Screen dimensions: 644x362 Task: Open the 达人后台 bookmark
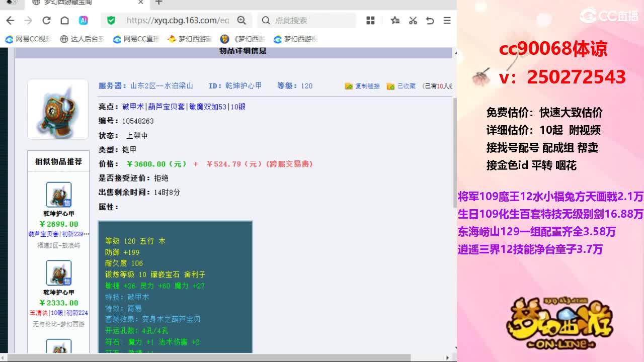point(82,39)
